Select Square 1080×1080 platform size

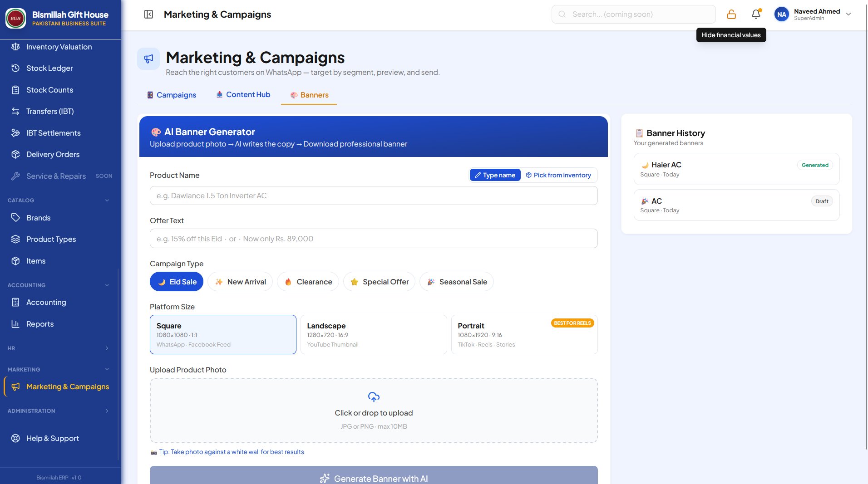pyautogui.click(x=223, y=334)
